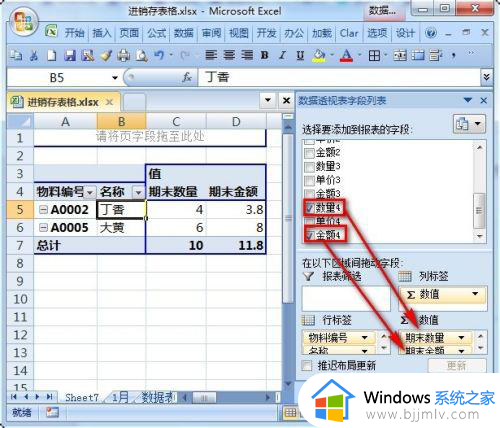500x428 pixels.
Task: Toggle Underline formatting
Action: 300,55
